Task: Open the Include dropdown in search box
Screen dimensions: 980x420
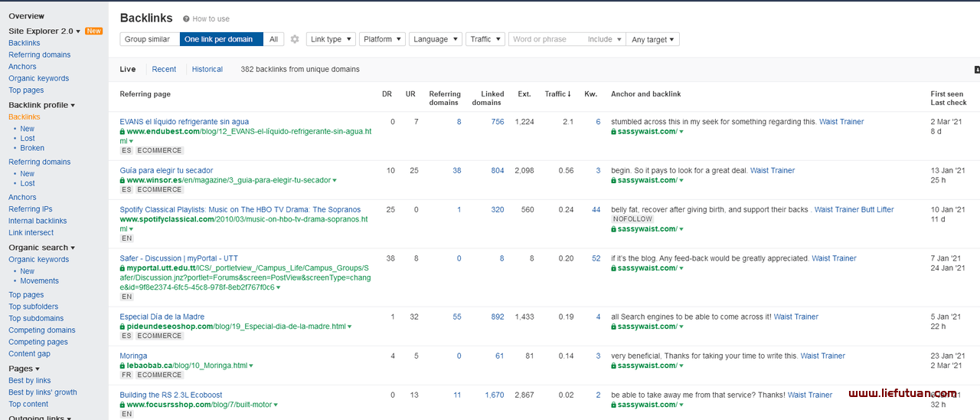Action: pos(605,39)
